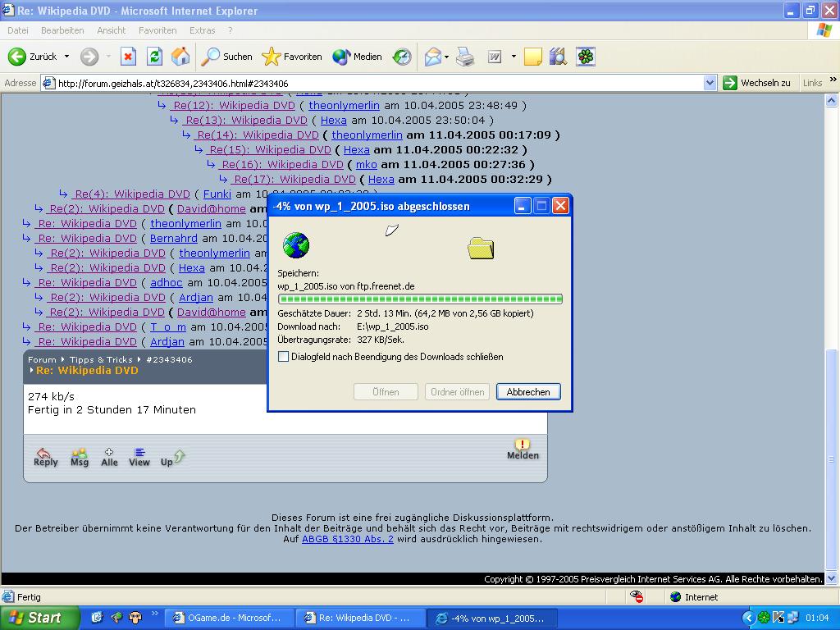
Task: Expand hidden system tray icons arrow
Action: click(749, 618)
